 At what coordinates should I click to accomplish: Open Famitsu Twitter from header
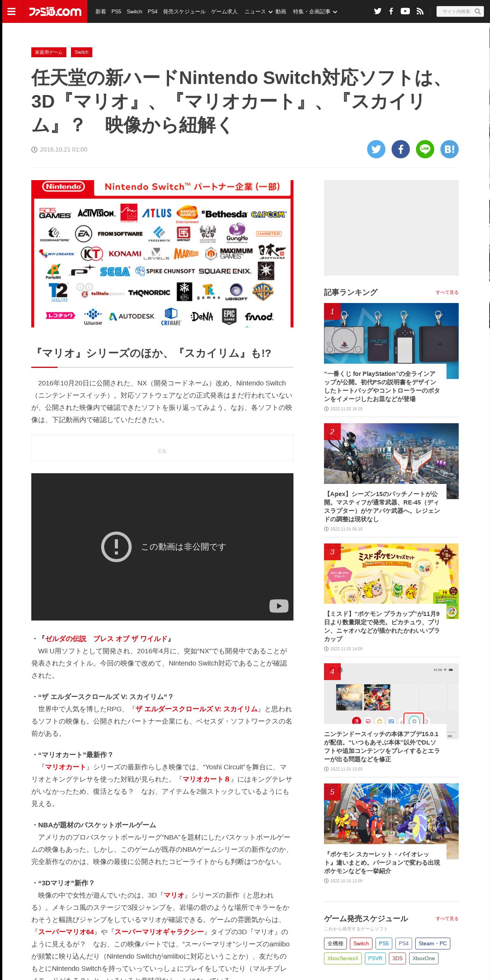(378, 11)
